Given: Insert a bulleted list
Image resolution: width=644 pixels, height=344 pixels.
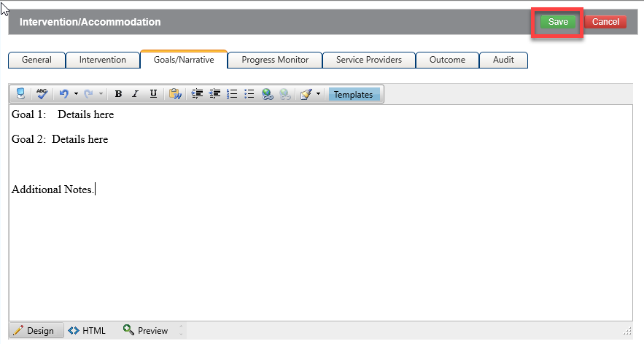Looking at the screenshot, I should point(249,94).
